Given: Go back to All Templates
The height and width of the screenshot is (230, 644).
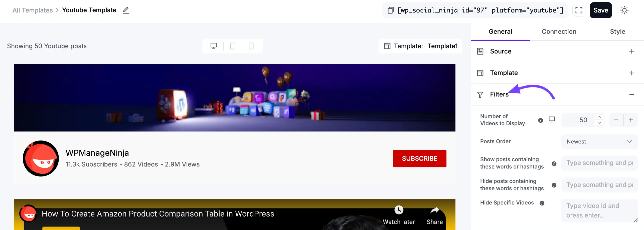Looking at the screenshot, I should [x=33, y=10].
